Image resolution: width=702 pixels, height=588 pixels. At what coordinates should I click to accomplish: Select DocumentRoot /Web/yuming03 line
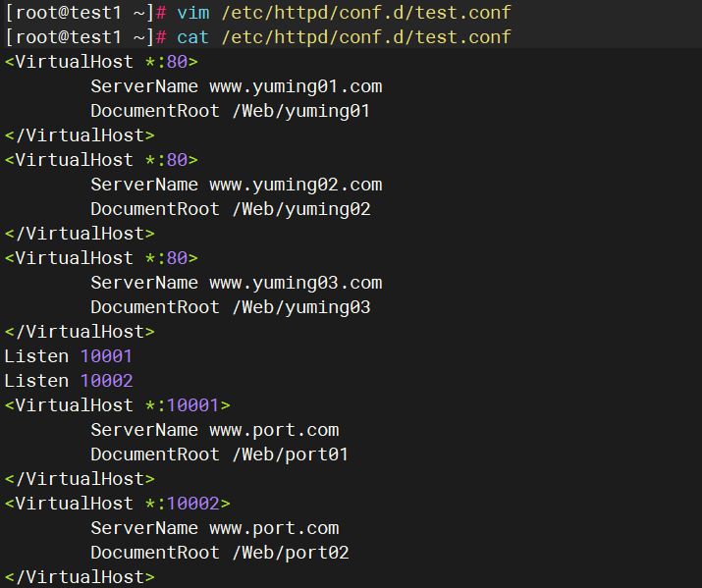point(231,307)
